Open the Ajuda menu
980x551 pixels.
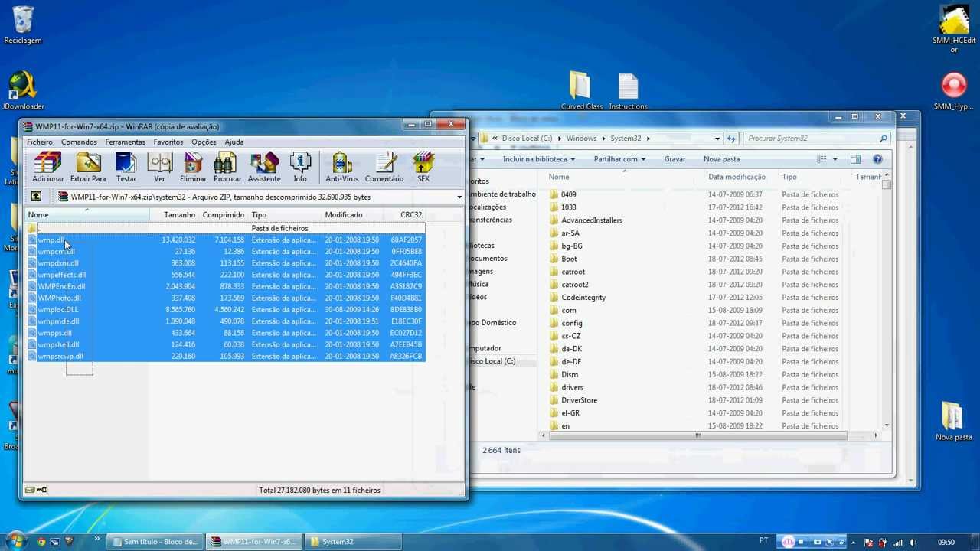[x=234, y=142]
